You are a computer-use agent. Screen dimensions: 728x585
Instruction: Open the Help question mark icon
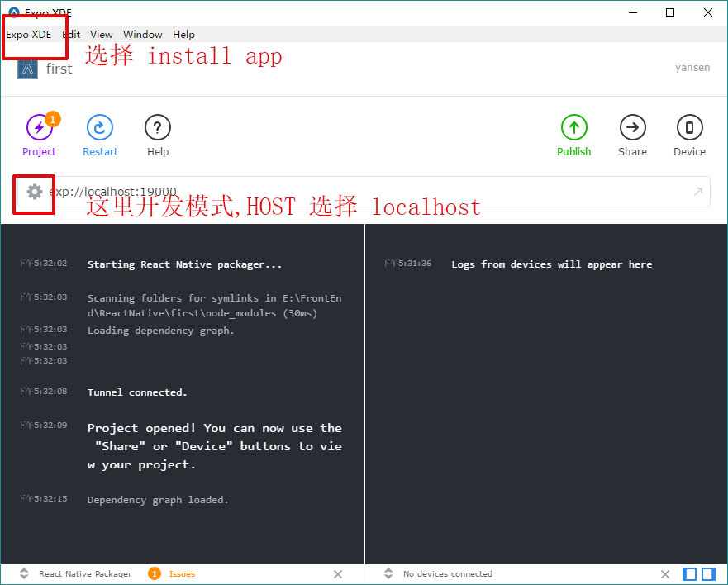158,127
